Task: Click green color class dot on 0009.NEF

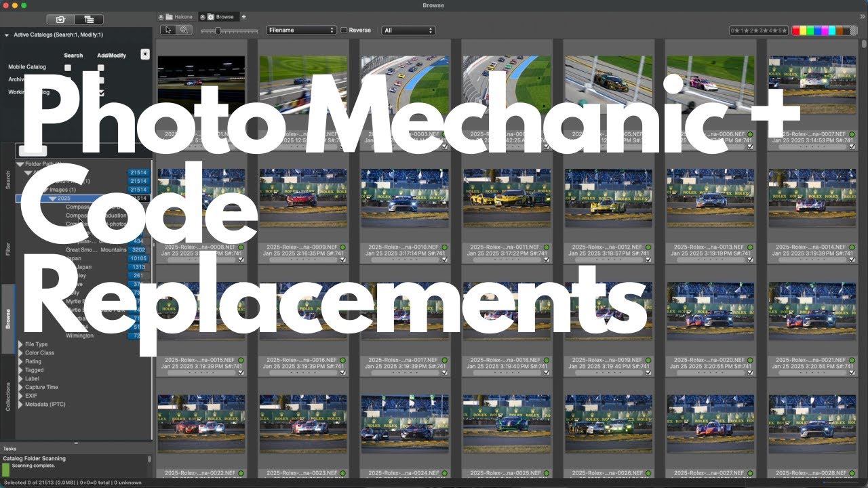Action: (342, 247)
